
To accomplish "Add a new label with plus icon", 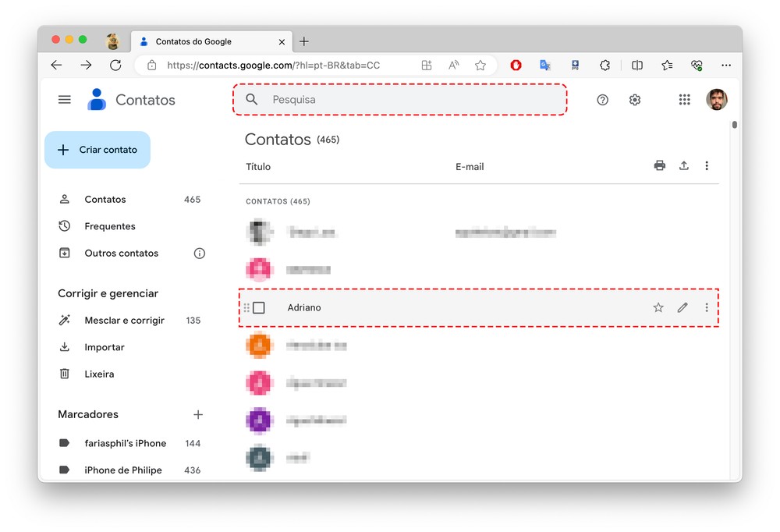I will pos(198,414).
